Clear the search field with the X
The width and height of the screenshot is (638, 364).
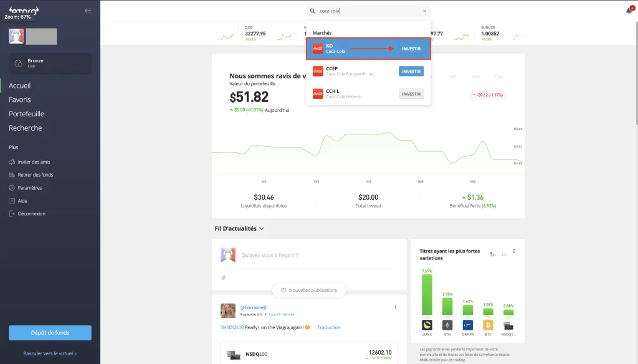pyautogui.click(x=424, y=11)
